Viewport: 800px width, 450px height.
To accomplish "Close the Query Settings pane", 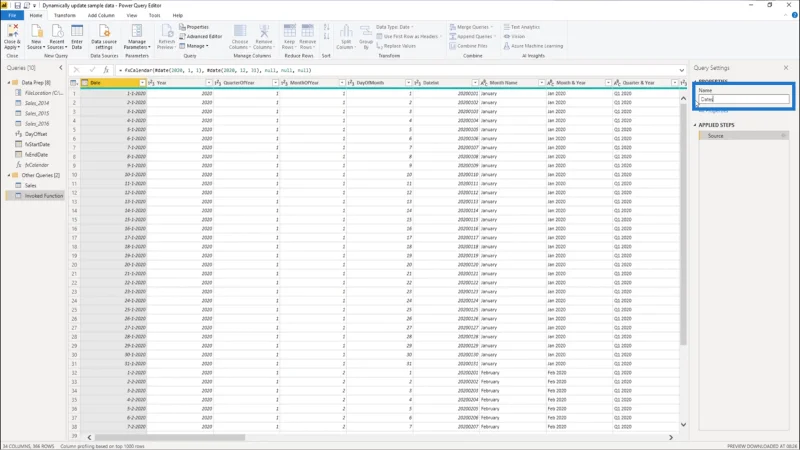I will 786,67.
